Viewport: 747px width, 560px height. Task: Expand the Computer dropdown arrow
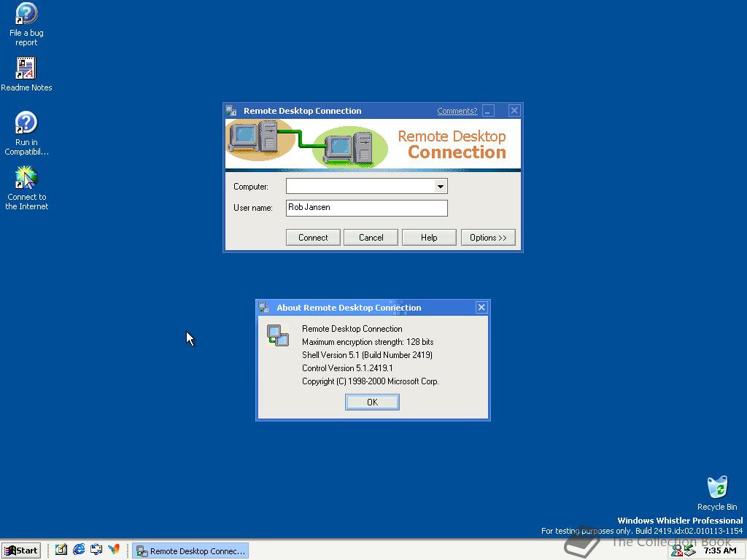click(441, 186)
